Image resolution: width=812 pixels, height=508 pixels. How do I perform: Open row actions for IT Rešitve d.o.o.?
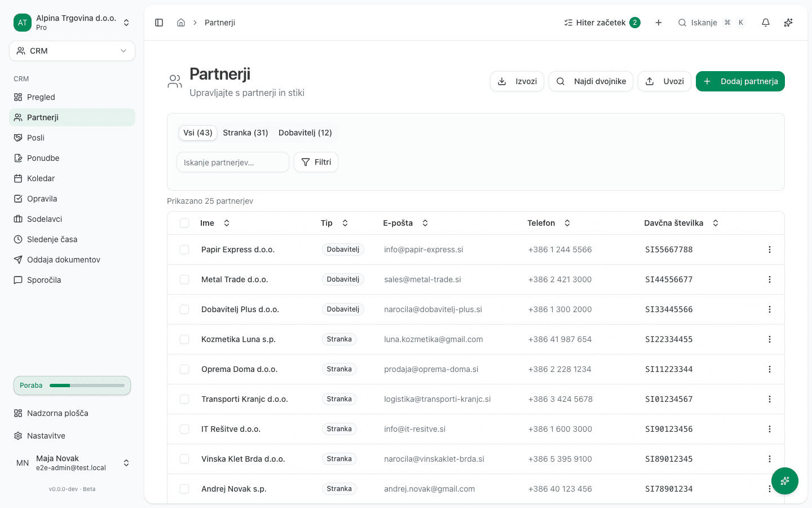pos(770,429)
